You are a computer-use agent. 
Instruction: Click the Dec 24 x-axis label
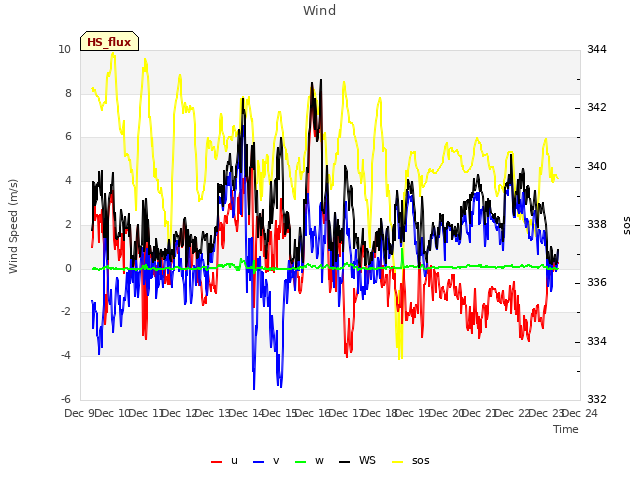pyautogui.click(x=580, y=413)
